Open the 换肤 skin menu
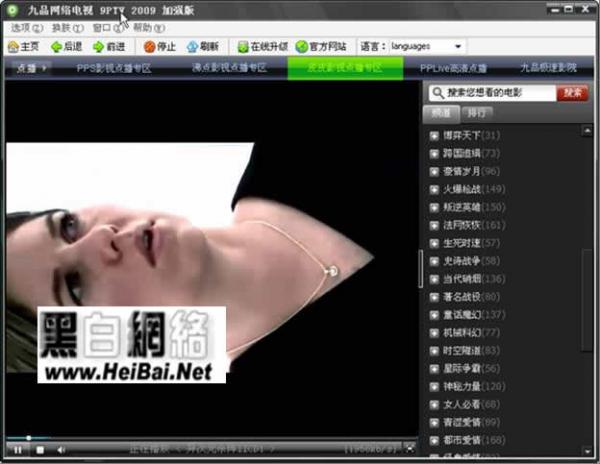Image resolution: width=600 pixels, height=464 pixels. (67, 28)
